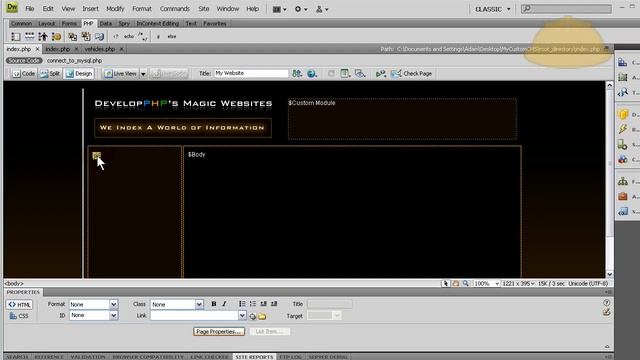
Task: Open the Site person-icon dropdown in menu bar
Action: [322, 9]
